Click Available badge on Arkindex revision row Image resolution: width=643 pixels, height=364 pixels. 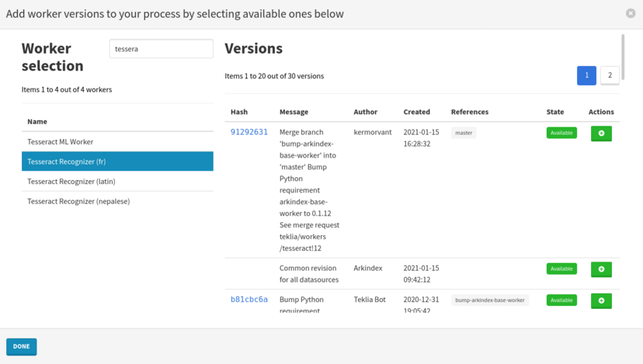click(x=561, y=269)
